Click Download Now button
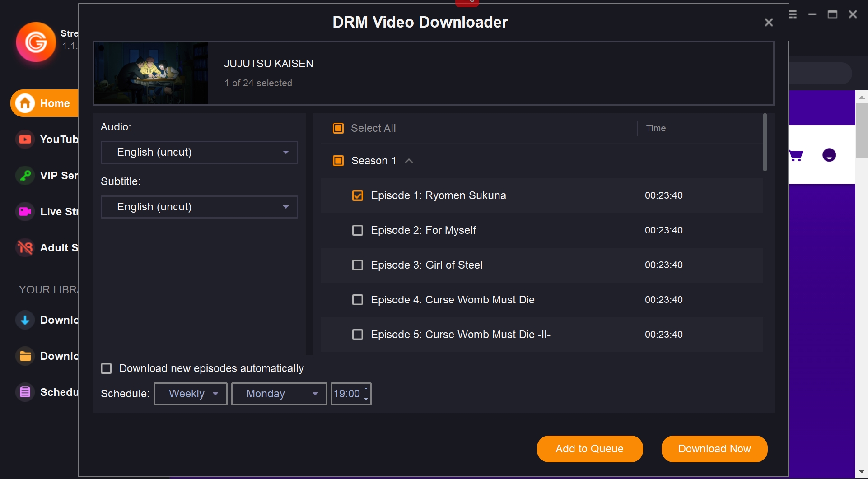Image resolution: width=868 pixels, height=479 pixels. pyautogui.click(x=714, y=449)
